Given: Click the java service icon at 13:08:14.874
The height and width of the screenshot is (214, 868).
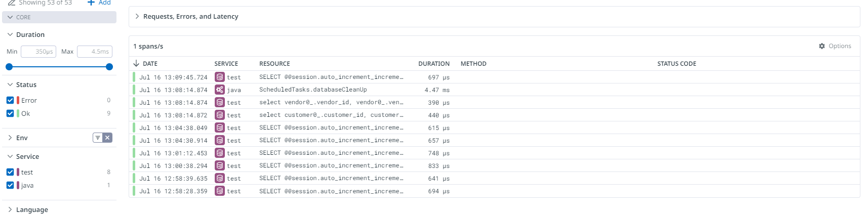Looking at the screenshot, I should (220, 90).
